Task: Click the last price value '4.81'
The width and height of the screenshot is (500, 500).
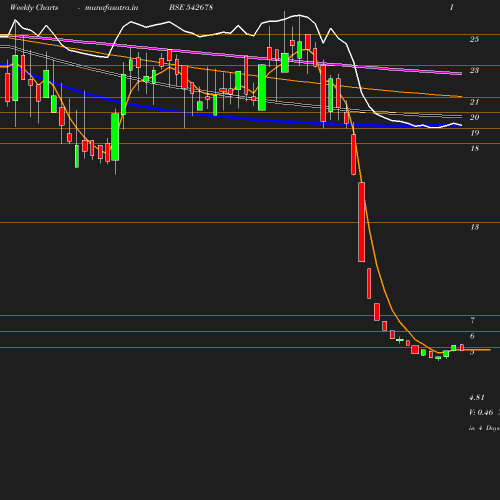Action: pyautogui.click(x=477, y=398)
